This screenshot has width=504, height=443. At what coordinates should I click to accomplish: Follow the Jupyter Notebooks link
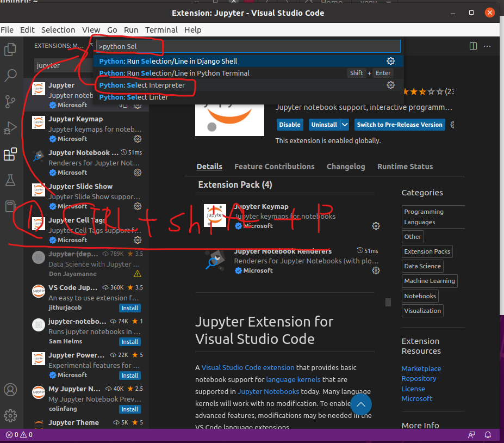tap(268, 391)
